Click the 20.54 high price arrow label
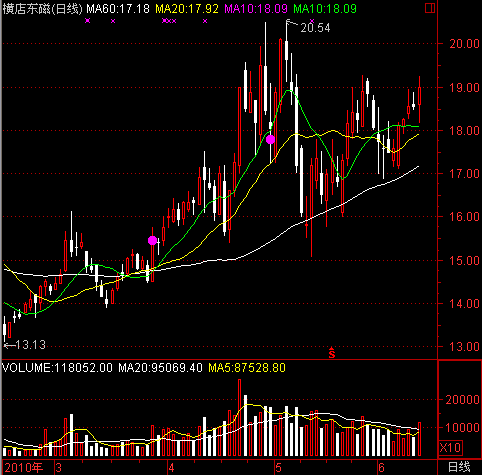Screen dimensions: 482x475 pos(308,27)
